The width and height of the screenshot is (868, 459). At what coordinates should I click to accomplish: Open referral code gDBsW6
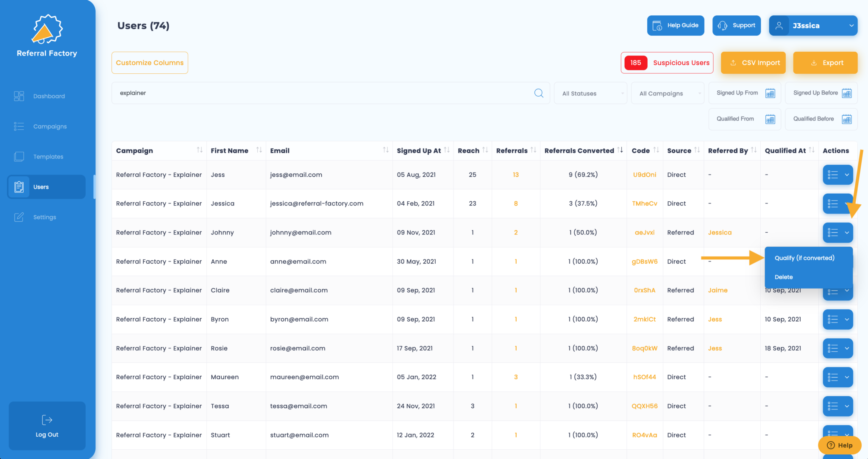coord(645,261)
